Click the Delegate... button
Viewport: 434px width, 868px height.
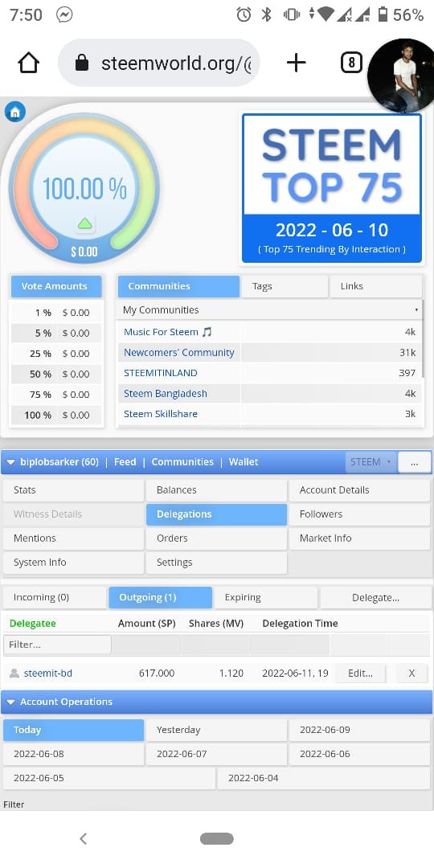click(375, 597)
